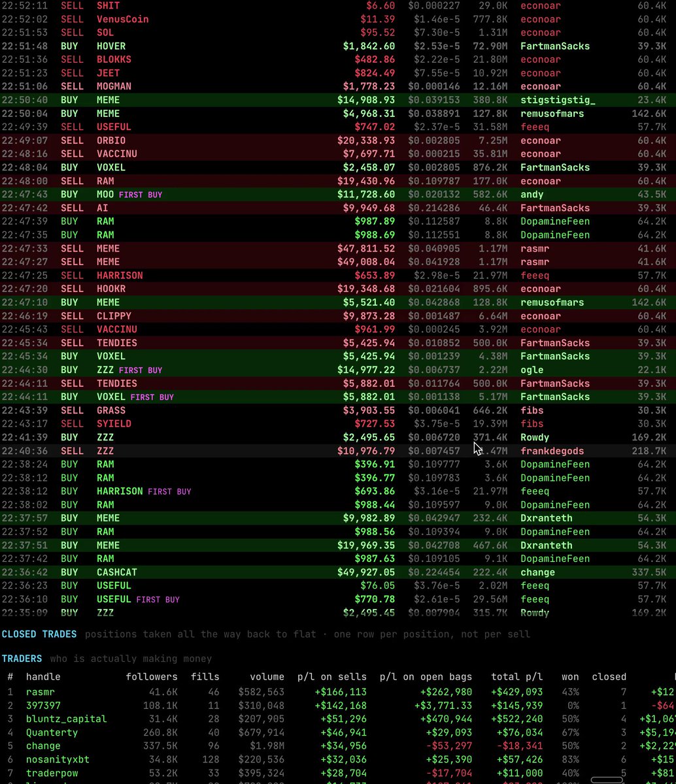Select the TRADERS section heading

coord(22,659)
